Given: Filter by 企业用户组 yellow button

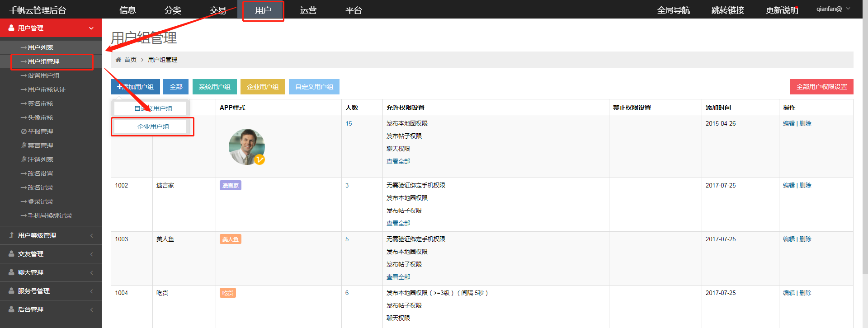Looking at the screenshot, I should [263, 87].
